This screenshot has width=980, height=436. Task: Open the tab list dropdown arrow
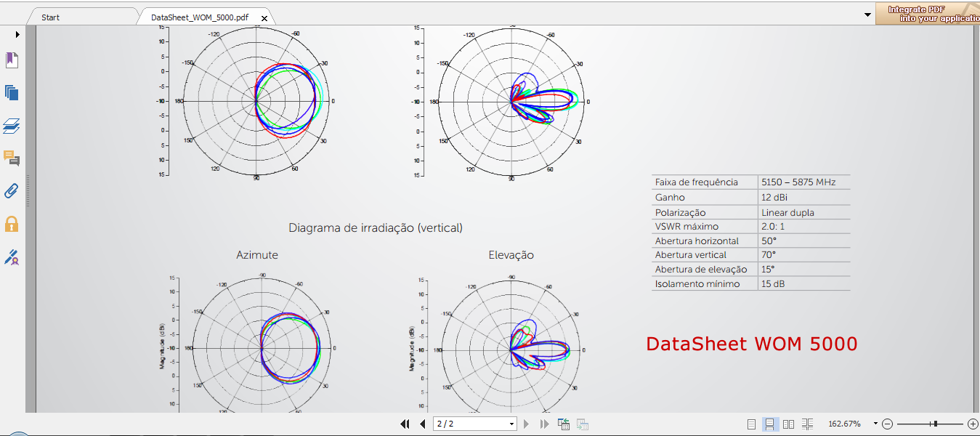click(867, 15)
